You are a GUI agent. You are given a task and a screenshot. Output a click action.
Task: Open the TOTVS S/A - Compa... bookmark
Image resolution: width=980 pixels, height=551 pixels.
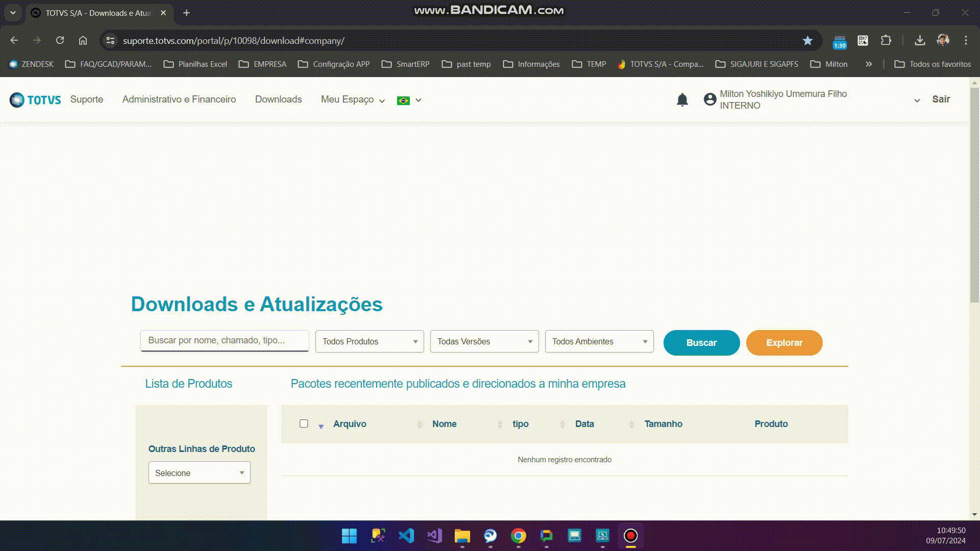pos(660,64)
